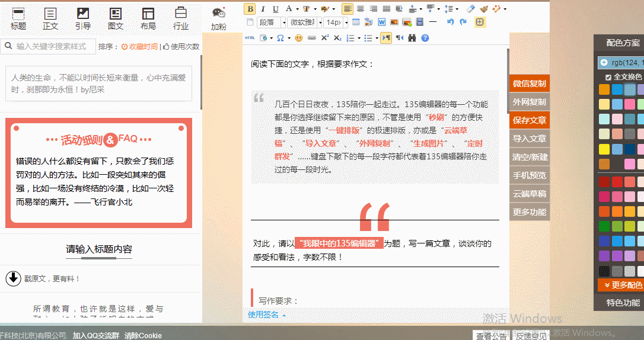Open the 图文 style category tab

[x=116, y=18]
